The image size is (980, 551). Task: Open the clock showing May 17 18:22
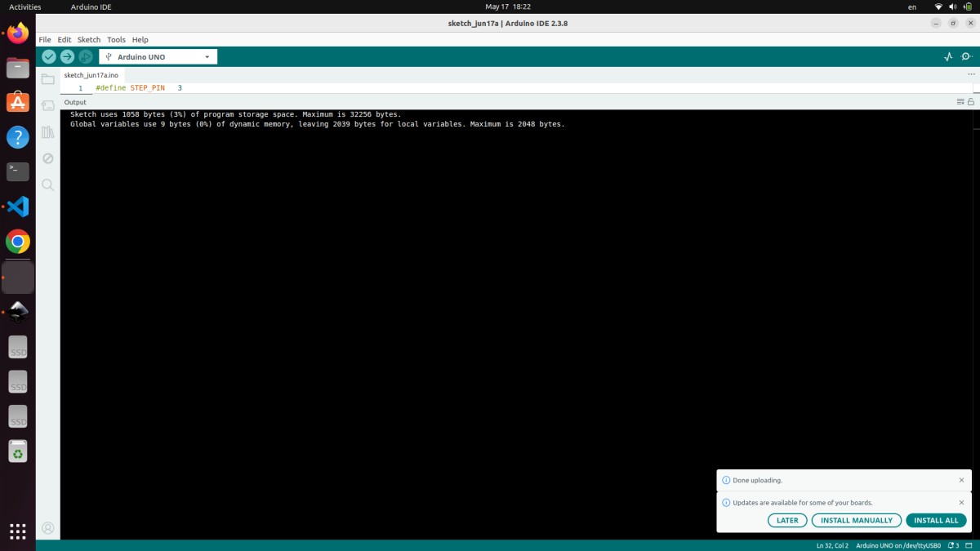point(508,7)
